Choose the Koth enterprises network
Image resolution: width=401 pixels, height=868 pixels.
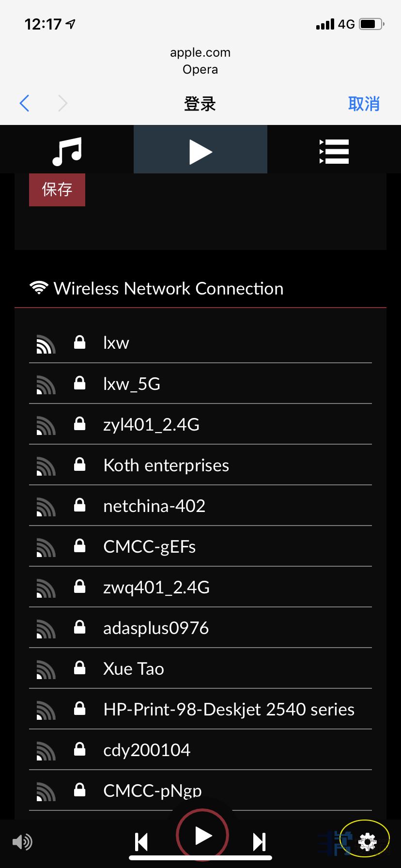pyautogui.click(x=166, y=465)
